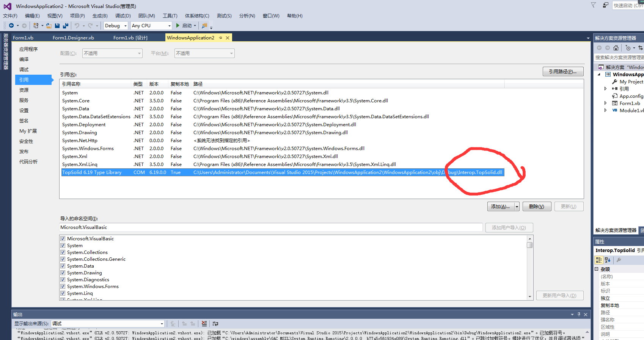This screenshot has height=340, width=644.
Task: Switch to the Form1.Designer.vb tab
Action: tap(73, 38)
